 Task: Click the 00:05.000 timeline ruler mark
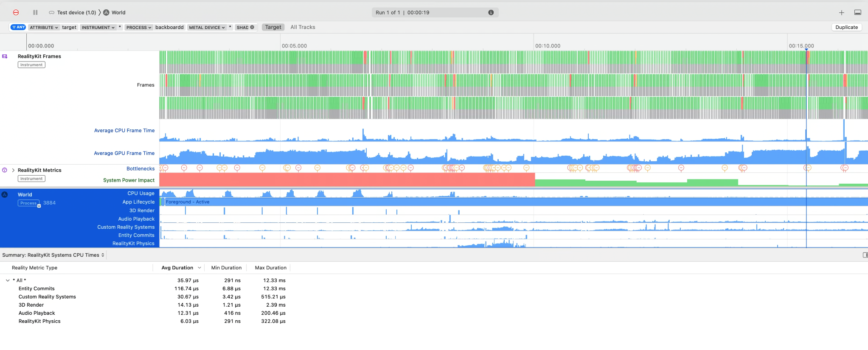(x=294, y=46)
